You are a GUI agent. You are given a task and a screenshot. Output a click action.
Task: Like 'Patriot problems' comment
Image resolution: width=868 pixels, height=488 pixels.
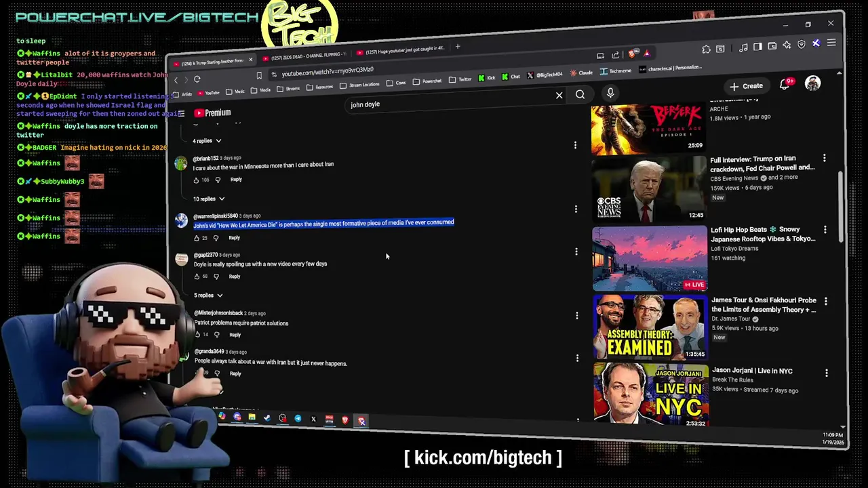[x=197, y=334]
